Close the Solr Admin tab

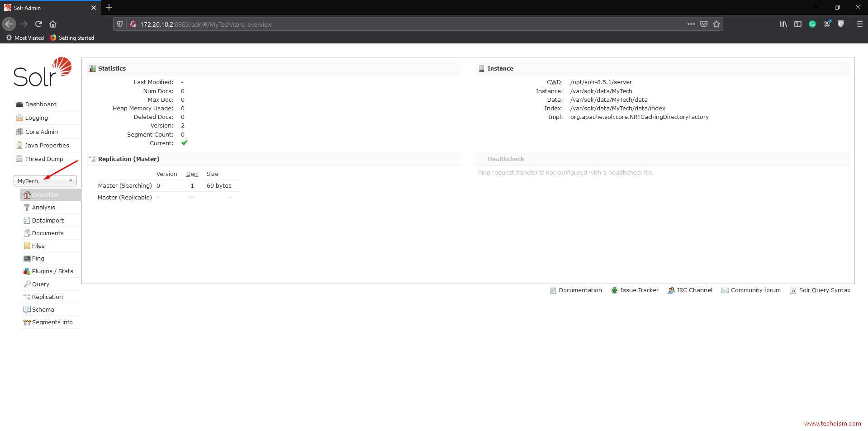[94, 8]
